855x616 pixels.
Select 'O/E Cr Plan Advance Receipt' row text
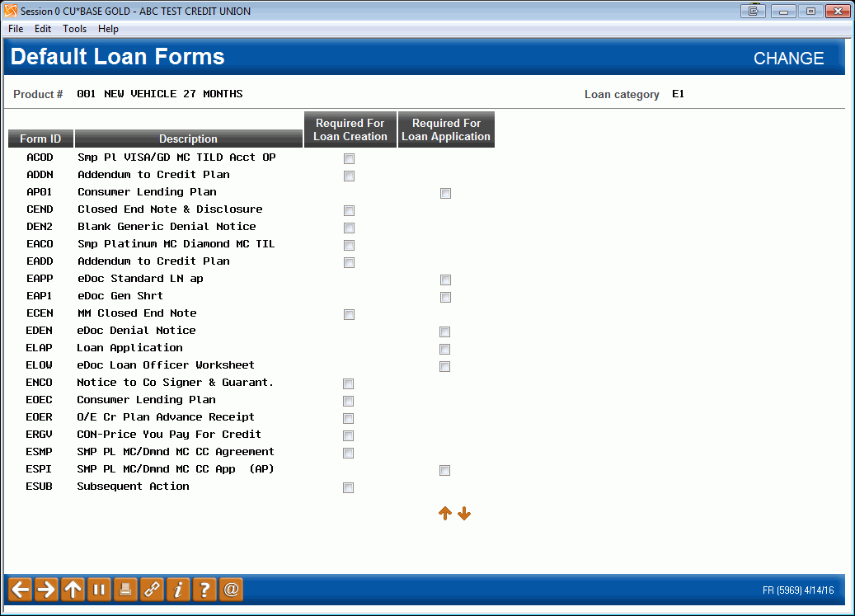pos(166,417)
